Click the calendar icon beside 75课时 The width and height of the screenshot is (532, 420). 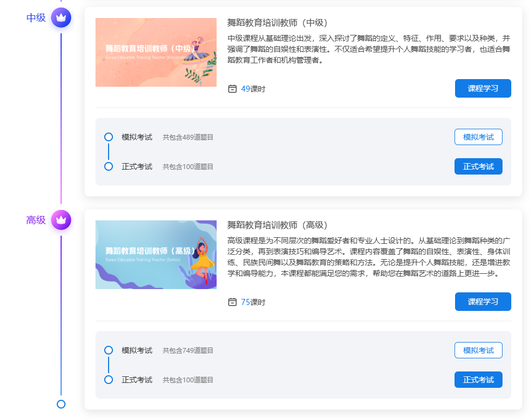tap(232, 302)
